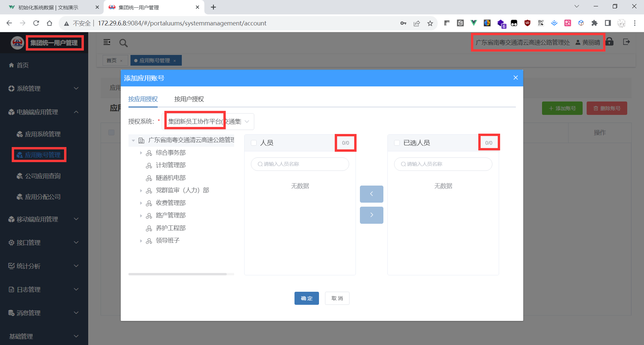Toggle the browser side panel icon
This screenshot has width=644, height=345.
[608, 23]
